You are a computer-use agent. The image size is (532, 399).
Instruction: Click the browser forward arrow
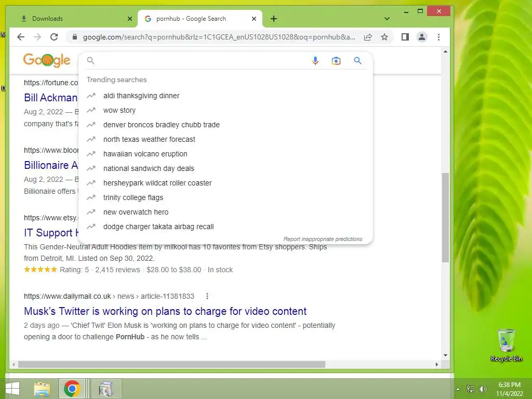pos(37,37)
